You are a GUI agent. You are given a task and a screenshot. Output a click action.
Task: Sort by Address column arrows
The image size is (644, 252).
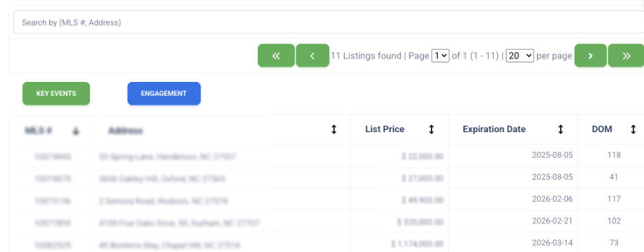pos(334,129)
